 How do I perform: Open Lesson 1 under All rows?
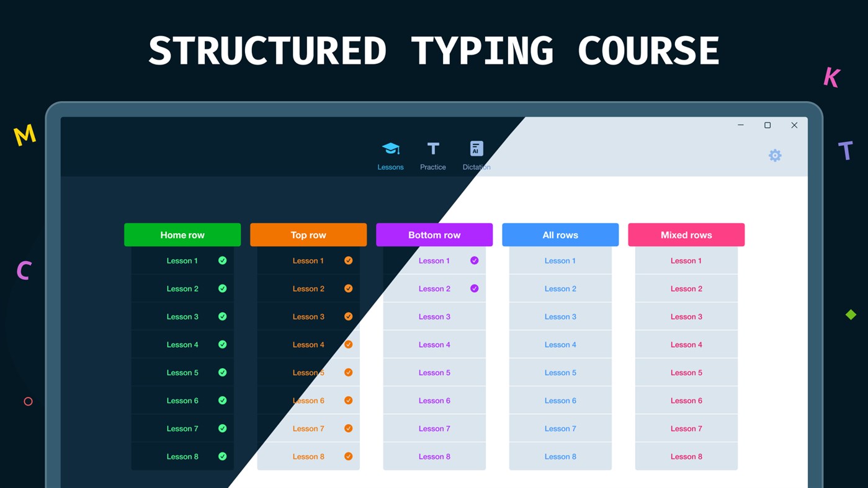pyautogui.click(x=560, y=260)
